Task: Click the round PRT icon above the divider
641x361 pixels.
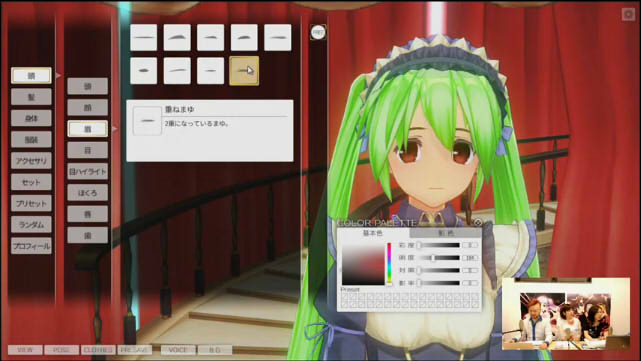Action: coord(318,32)
